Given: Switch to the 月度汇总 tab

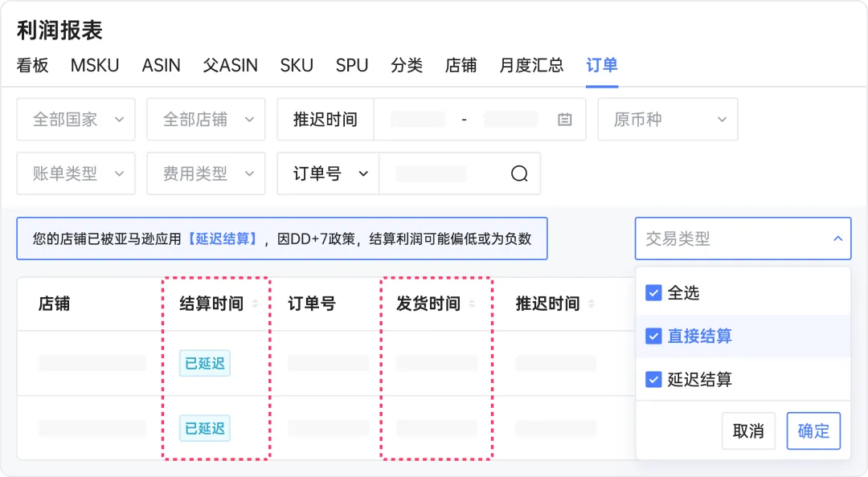Looking at the screenshot, I should coord(531,65).
